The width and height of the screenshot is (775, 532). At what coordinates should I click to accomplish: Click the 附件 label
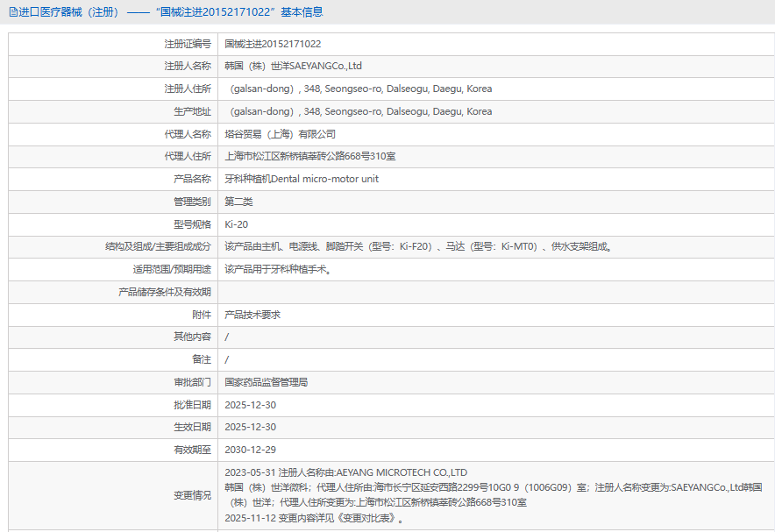[x=202, y=315]
